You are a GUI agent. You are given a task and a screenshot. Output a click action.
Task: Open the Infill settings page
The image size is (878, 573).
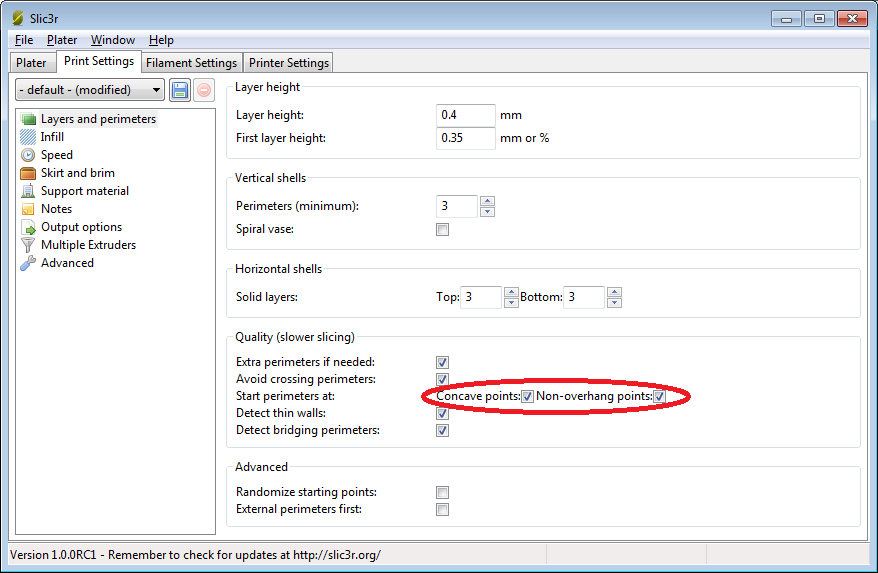(52, 137)
